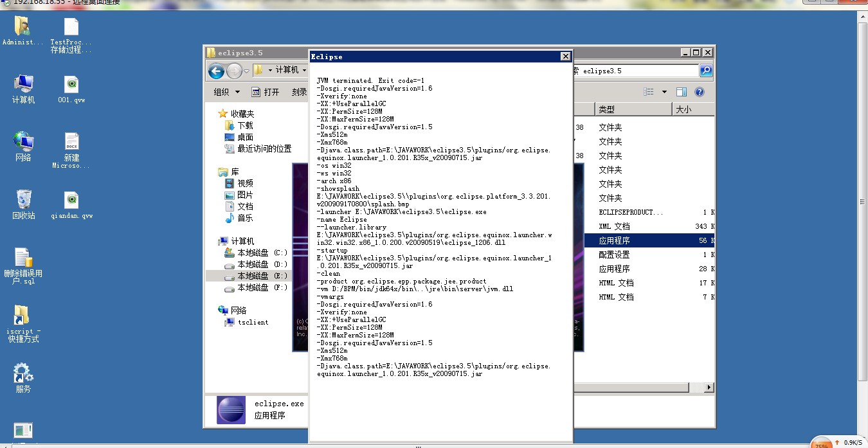868x448 pixels.
Task: Open the 音乐 library
Action: 239,218
